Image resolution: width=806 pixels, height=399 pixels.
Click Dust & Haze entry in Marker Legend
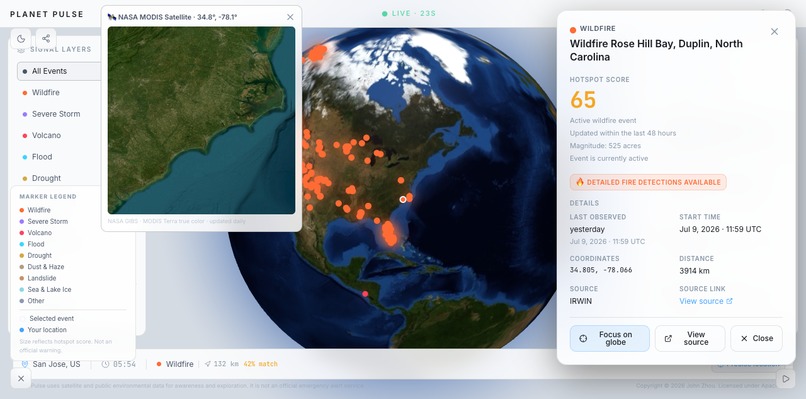tap(42, 266)
